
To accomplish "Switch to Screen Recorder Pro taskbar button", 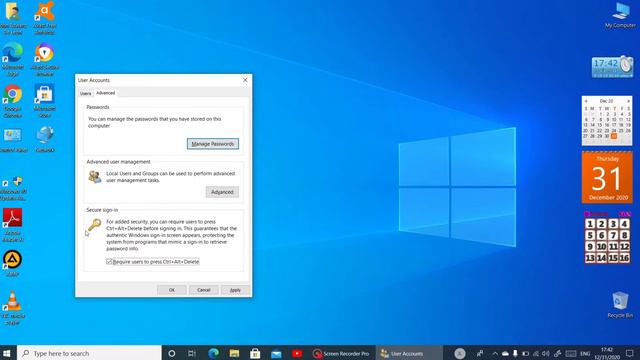I will click(341, 353).
